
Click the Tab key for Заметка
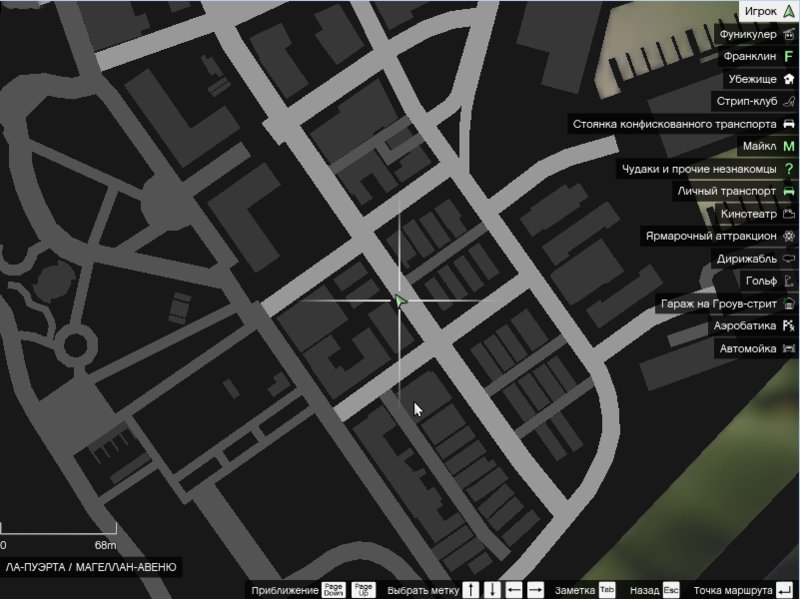[607, 590]
